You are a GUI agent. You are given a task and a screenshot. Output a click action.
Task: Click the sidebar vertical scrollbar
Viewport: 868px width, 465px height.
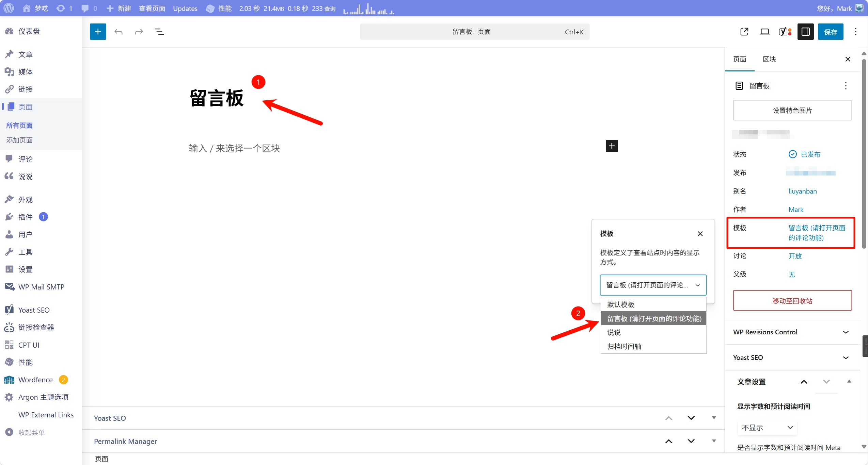click(864, 154)
